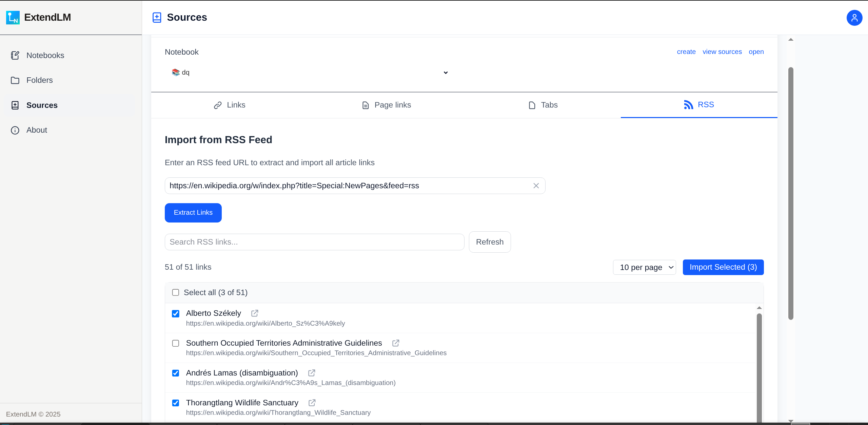Click the main page vertical scrollbar
Viewport: 868px width, 425px height.
tap(791, 193)
